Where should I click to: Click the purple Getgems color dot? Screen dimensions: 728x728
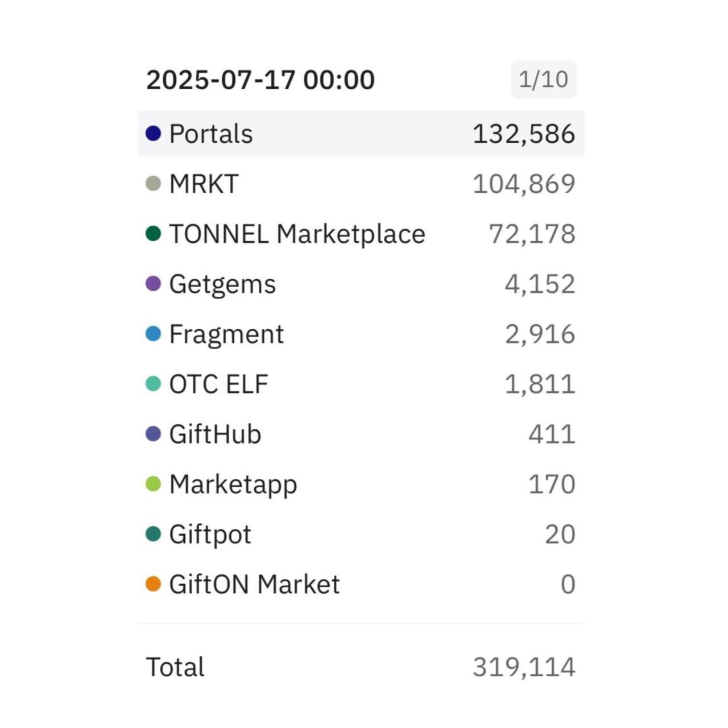coord(154,284)
